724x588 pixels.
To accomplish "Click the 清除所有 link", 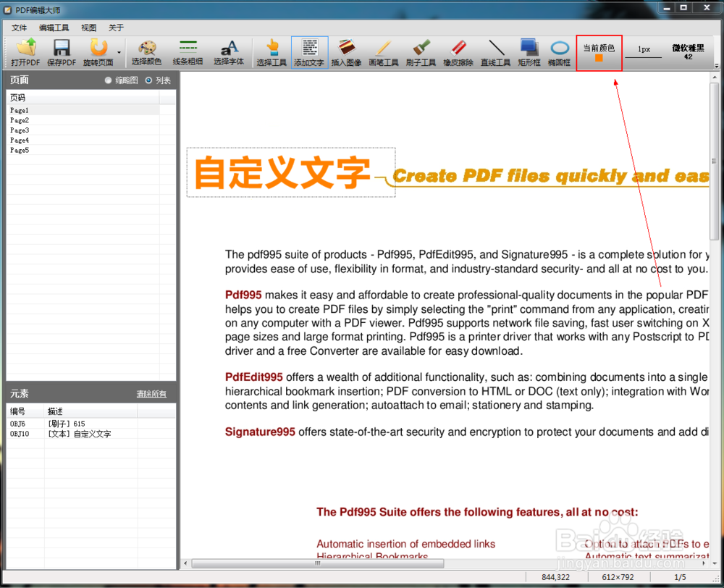I will point(151,393).
